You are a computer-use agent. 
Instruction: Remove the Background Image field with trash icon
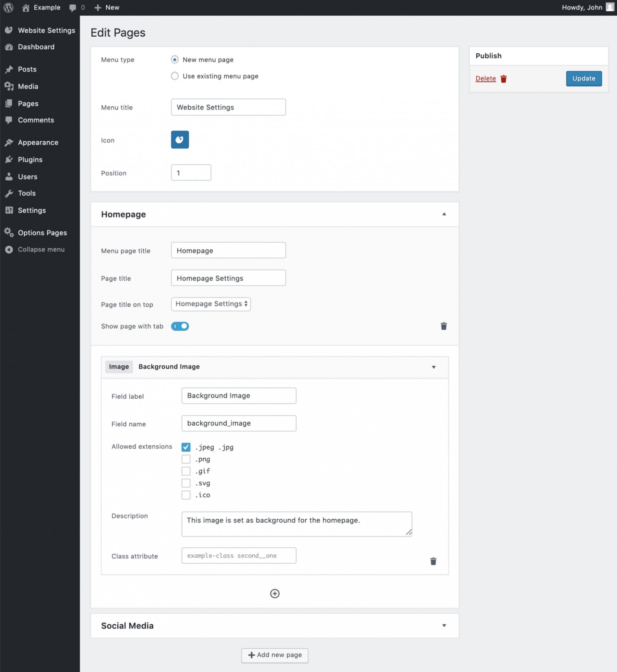click(x=433, y=561)
